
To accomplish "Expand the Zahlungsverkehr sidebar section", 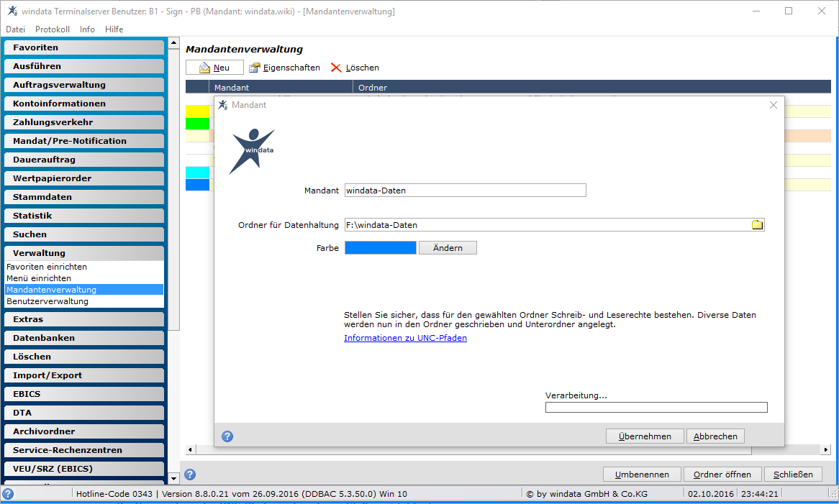I will 84,122.
